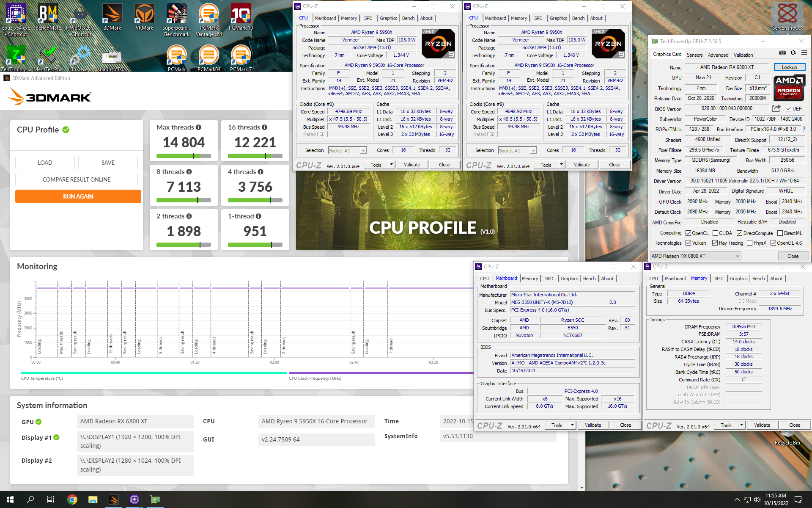
Task: Open PCMark04 desktop icon
Action: coord(209,58)
